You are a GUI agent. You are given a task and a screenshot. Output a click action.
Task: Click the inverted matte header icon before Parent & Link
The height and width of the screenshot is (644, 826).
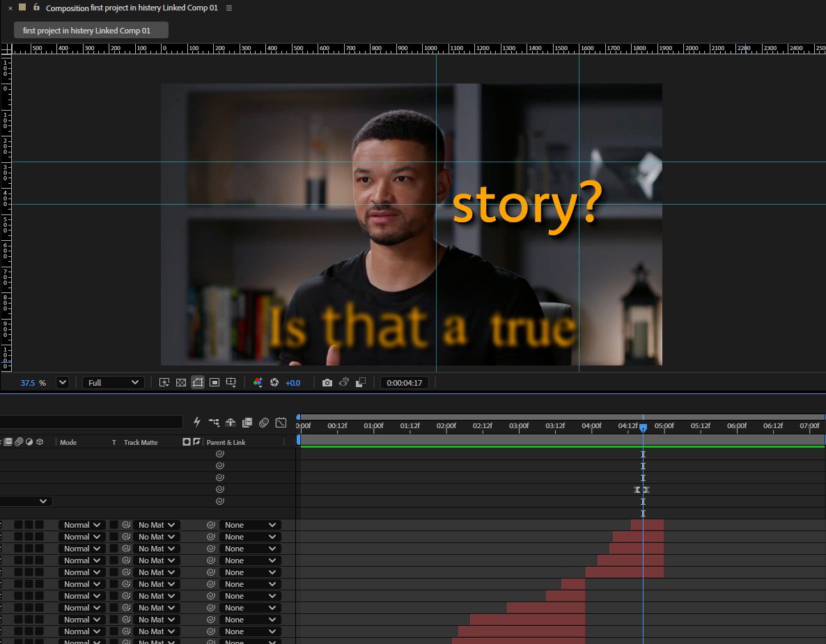pos(196,442)
